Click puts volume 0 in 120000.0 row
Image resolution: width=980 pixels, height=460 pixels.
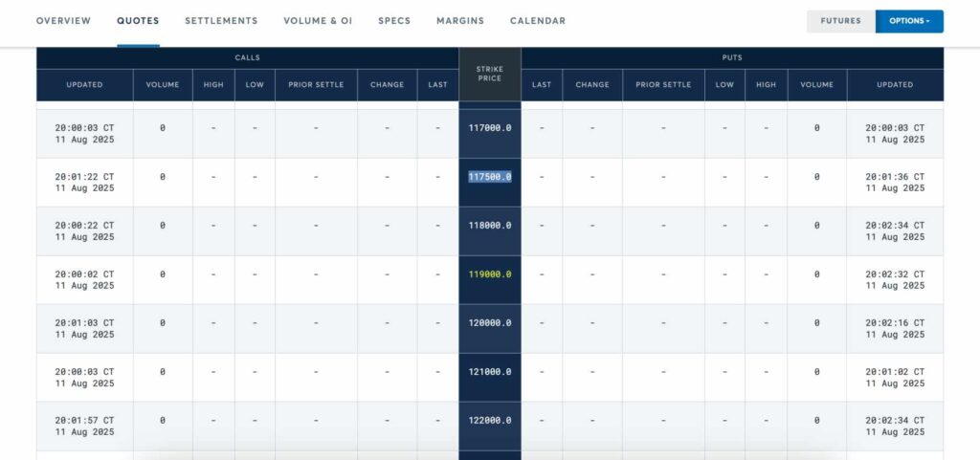(817, 322)
